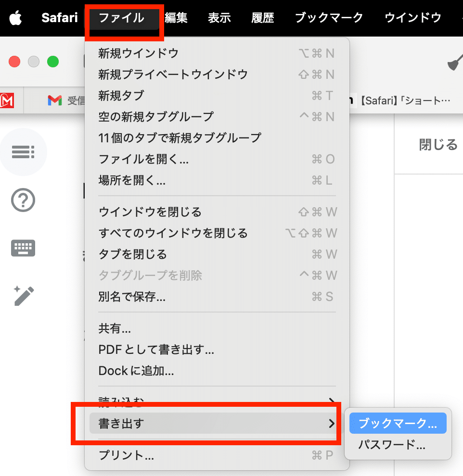Choose Dockに追加… menu item
The height and width of the screenshot is (476, 463).
[217, 371]
